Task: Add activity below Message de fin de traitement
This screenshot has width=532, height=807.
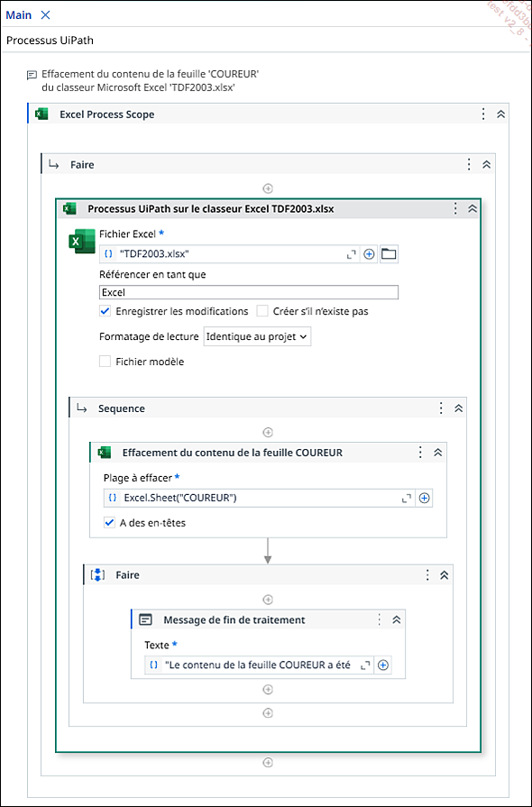Action: 268,689
